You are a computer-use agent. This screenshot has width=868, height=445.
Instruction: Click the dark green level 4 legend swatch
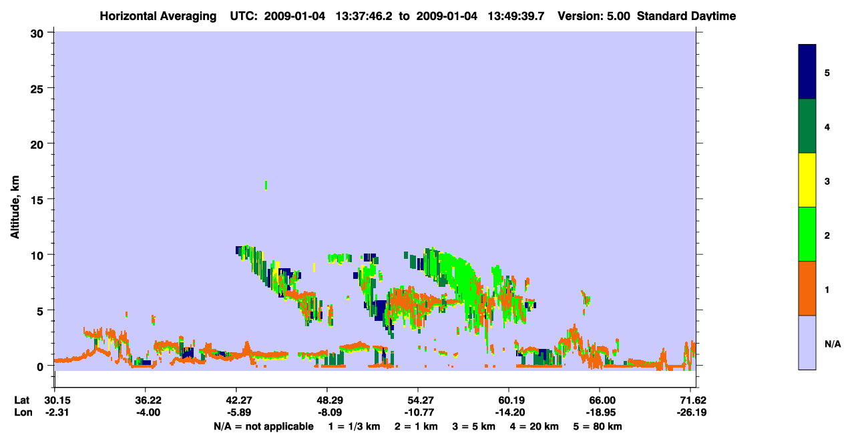tap(807, 126)
